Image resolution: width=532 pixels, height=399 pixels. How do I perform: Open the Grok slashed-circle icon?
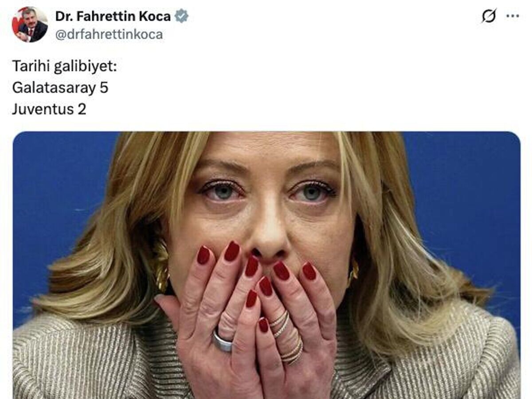click(489, 16)
